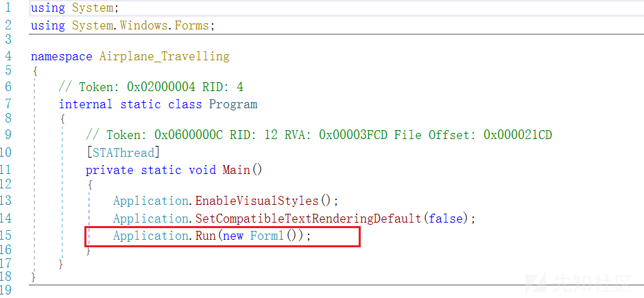644x298 pixels.
Task: Click the File Offset value 0x000021CD
Action: pos(518,135)
